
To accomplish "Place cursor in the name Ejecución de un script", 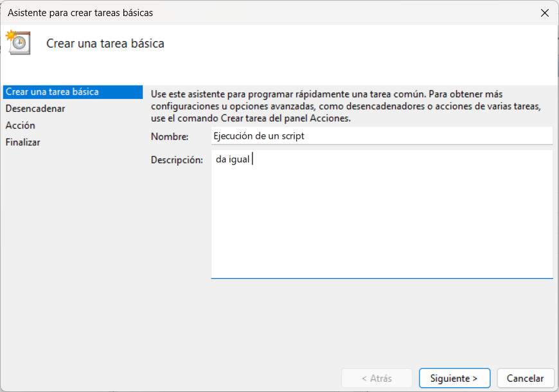I will 260,136.
